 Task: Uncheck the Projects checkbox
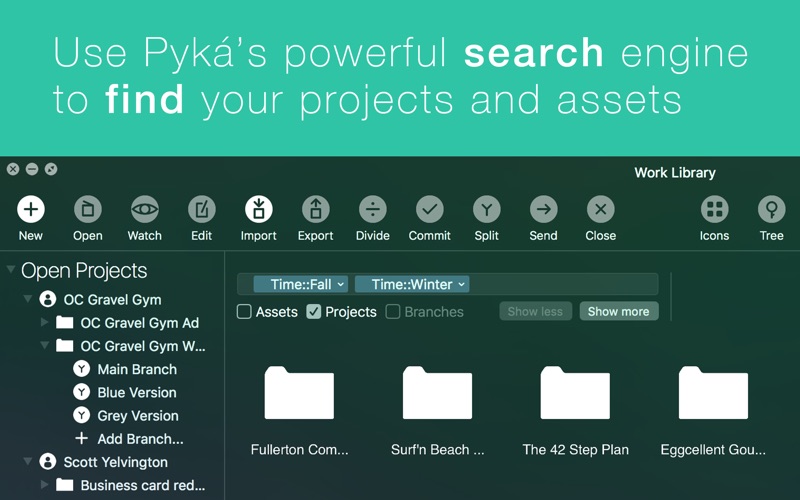click(x=314, y=312)
